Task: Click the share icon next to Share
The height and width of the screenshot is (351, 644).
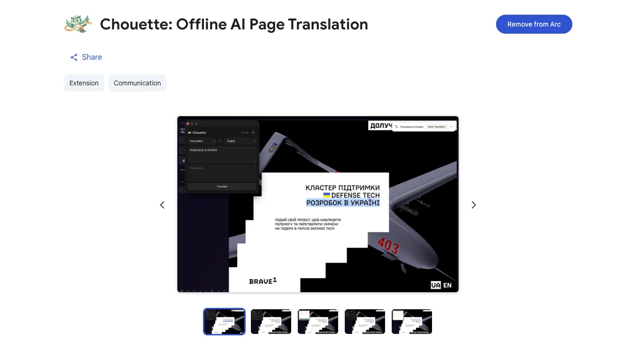Action: coord(74,57)
